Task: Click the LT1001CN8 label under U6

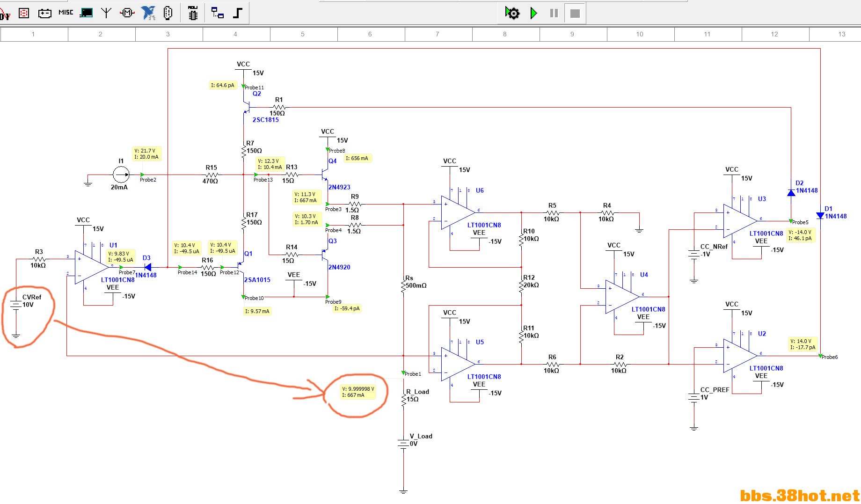Action: (x=484, y=225)
